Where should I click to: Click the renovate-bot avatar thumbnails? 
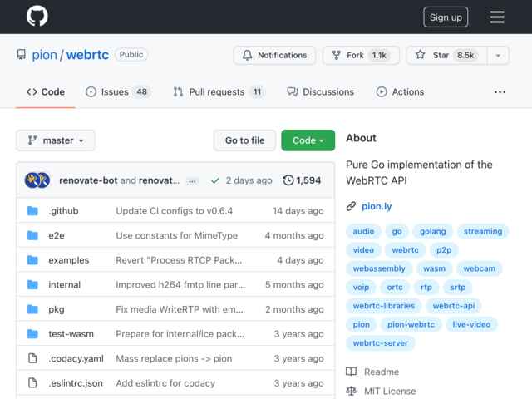(37, 180)
